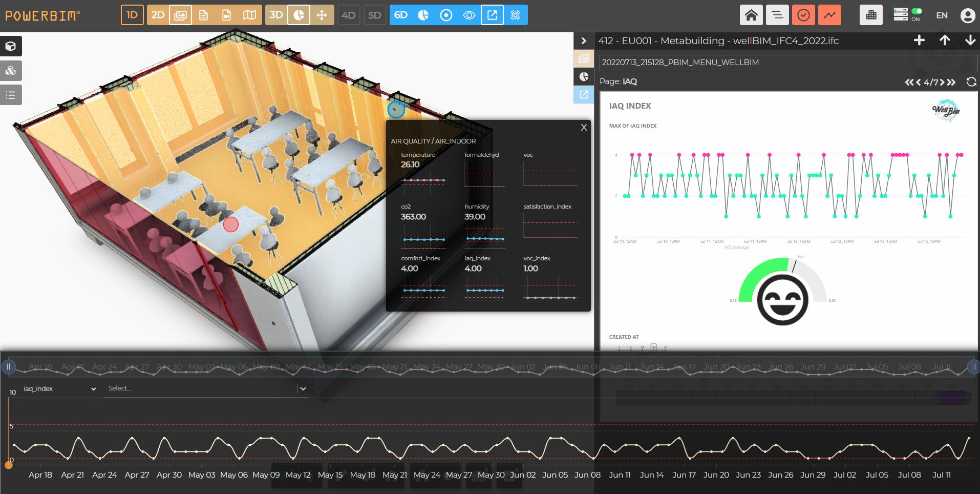Collapse the right panel using the chevron arrow
This screenshot has height=494, width=980.
point(583,40)
